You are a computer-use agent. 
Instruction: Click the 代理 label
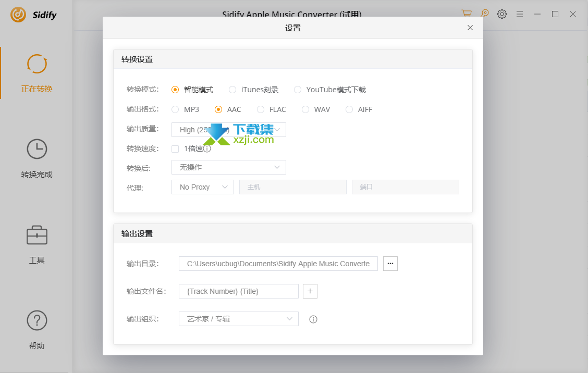134,188
